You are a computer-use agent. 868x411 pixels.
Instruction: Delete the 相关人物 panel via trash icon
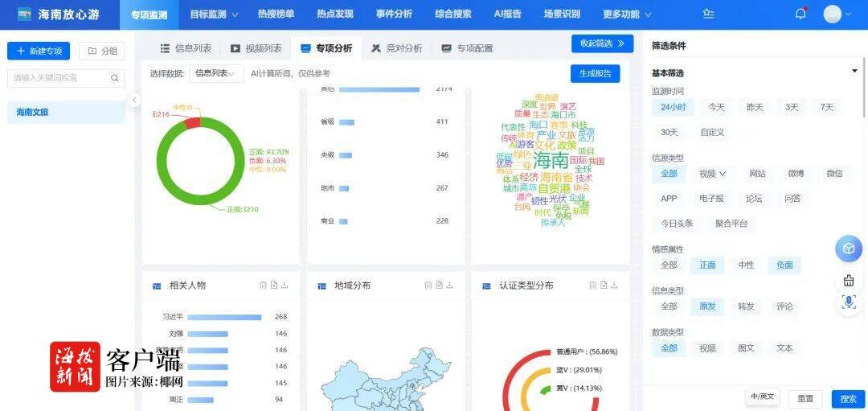tap(263, 286)
